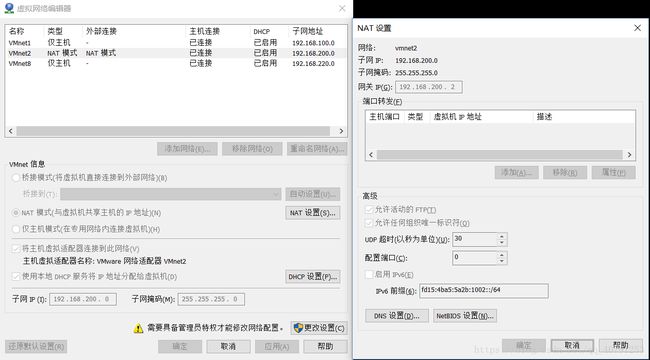Click 移除(R) in the port forwarding section
The width and height of the screenshot is (650, 360).
tap(565, 173)
